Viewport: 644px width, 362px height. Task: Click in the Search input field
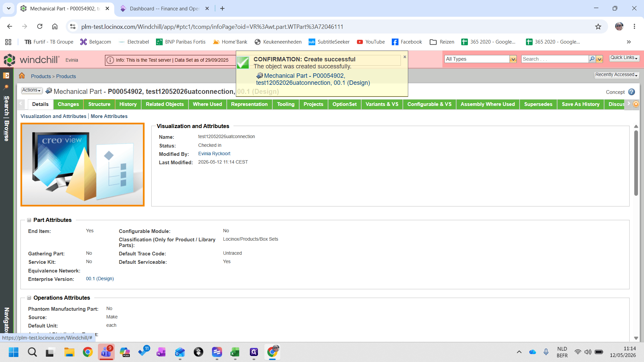tap(555, 59)
